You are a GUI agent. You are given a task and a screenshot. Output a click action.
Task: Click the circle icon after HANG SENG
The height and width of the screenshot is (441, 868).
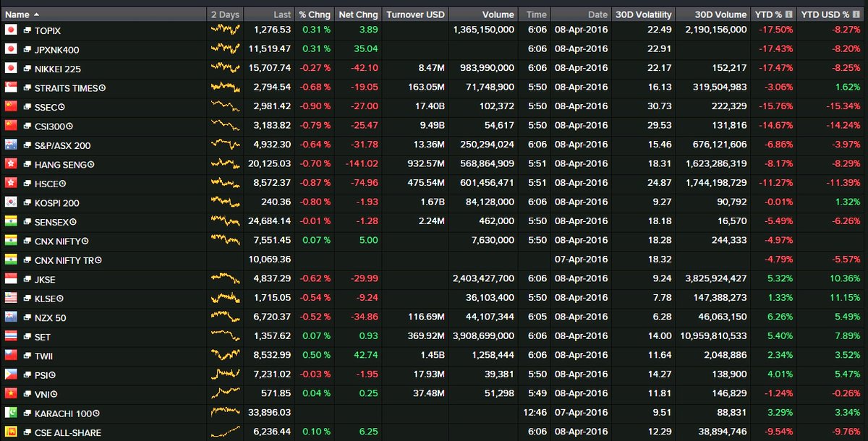click(90, 165)
